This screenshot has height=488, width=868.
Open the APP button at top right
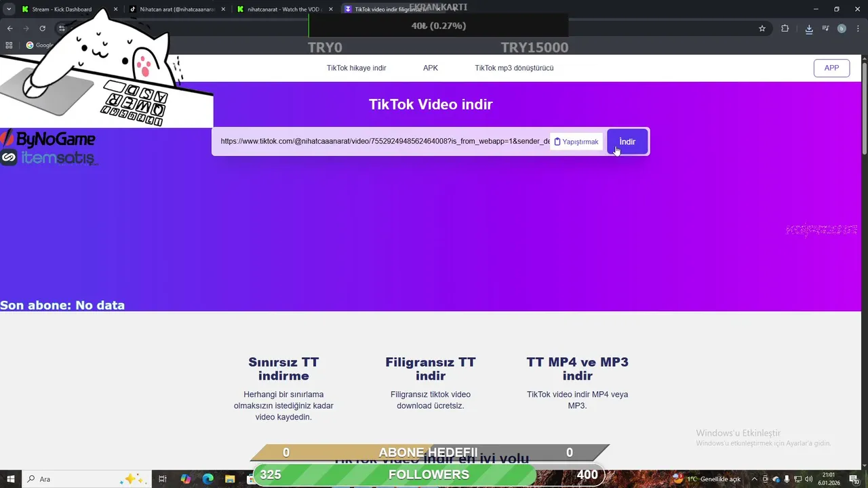[x=831, y=68]
